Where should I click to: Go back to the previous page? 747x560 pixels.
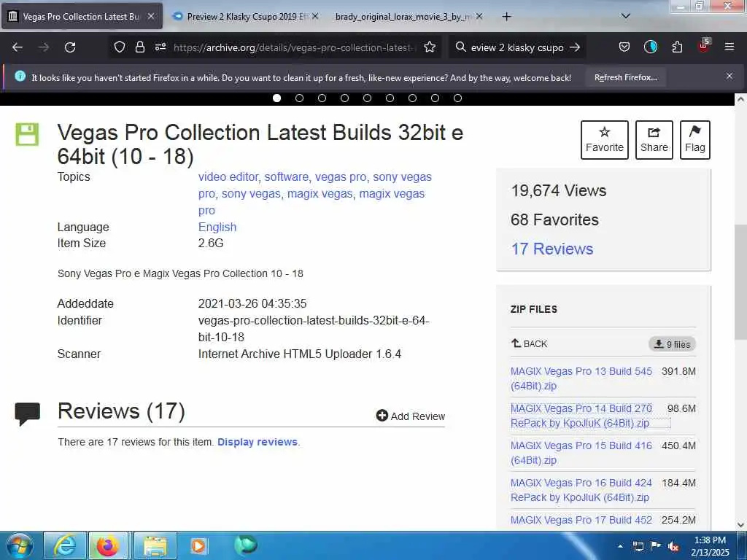pos(18,47)
